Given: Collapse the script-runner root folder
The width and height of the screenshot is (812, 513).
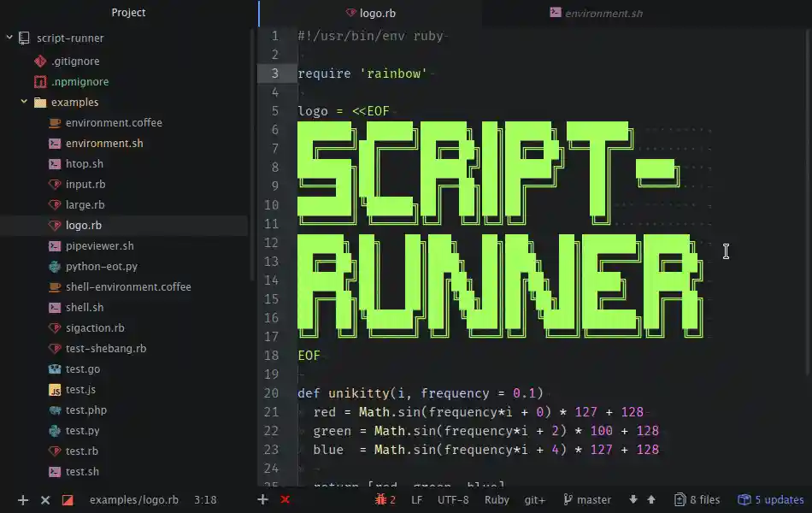Looking at the screenshot, I should point(10,38).
